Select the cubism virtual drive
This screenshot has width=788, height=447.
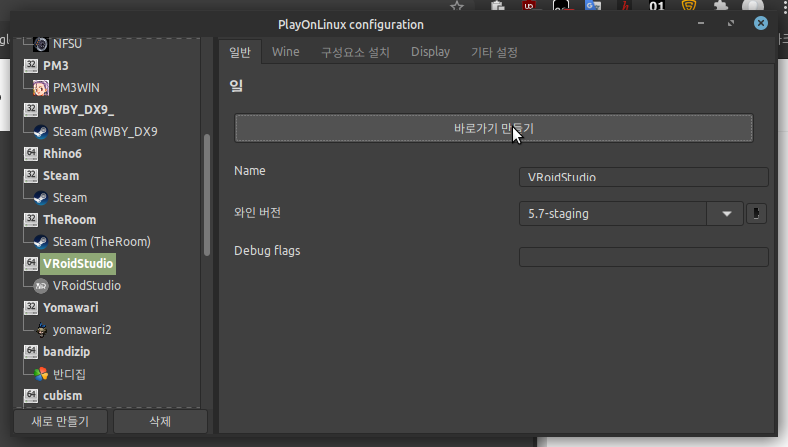(62, 396)
